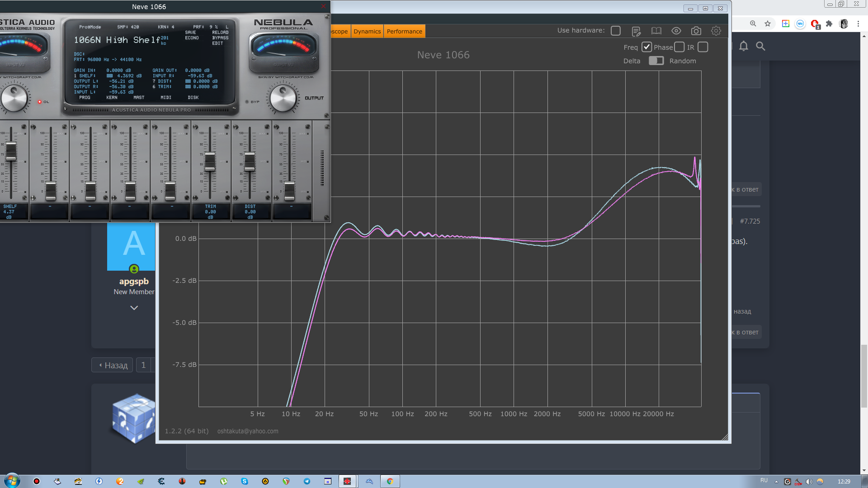This screenshot has height=488, width=868.
Task: Enable the Phase checkbox
Action: pyautogui.click(x=679, y=47)
